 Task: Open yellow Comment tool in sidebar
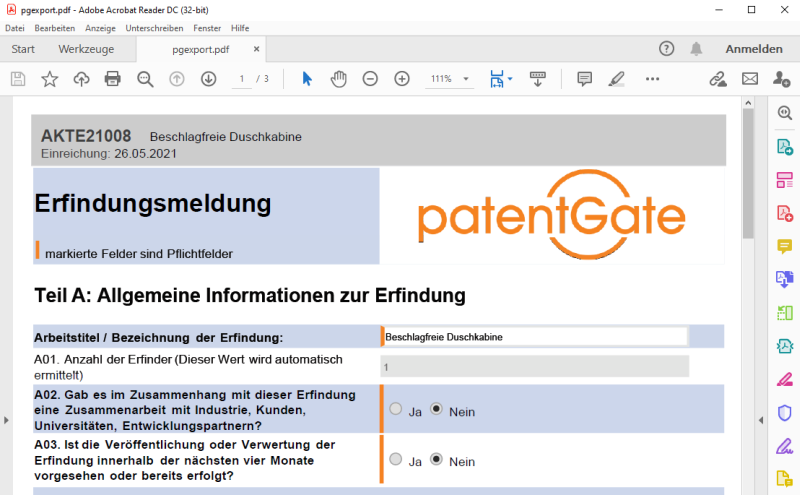click(785, 246)
